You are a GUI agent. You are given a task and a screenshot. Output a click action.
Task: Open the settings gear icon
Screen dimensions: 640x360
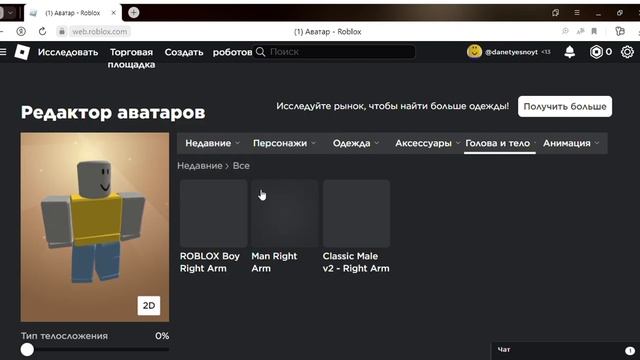click(x=627, y=52)
